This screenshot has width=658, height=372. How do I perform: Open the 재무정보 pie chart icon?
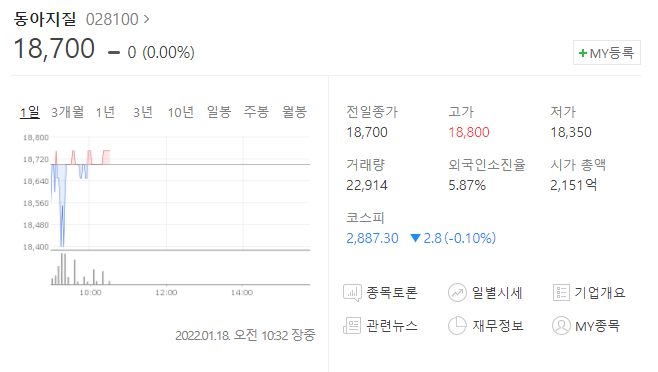pos(457,325)
